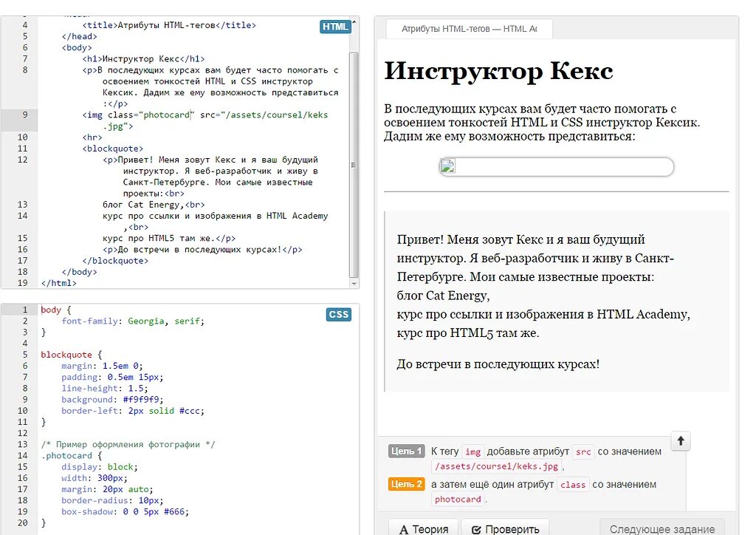Click the 'Инструктор Кекс' heading in preview

pos(498,70)
